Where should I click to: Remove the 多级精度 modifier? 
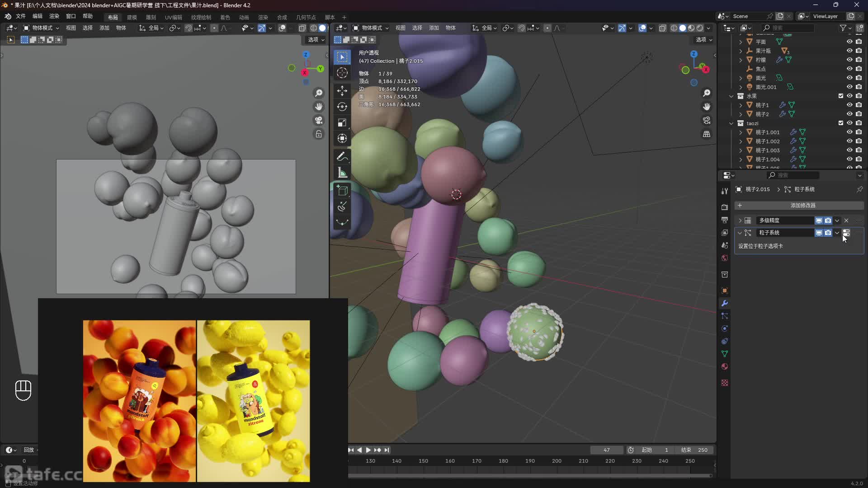(846, 221)
